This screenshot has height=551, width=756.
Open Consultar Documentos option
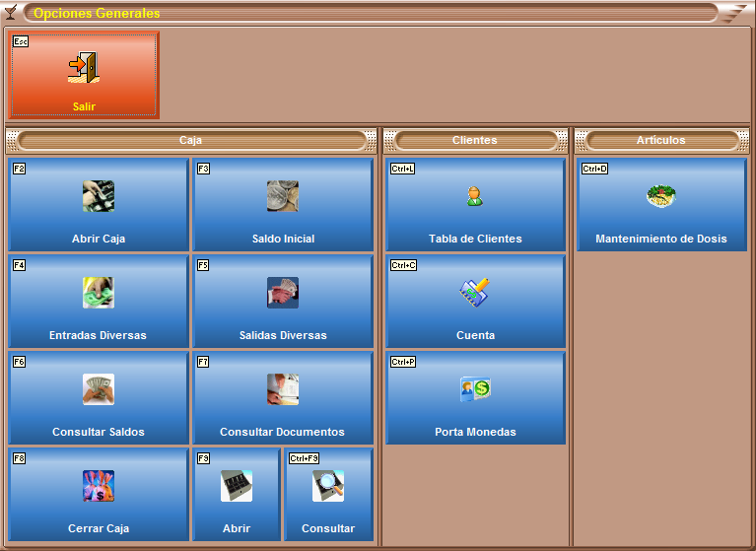pos(283,398)
